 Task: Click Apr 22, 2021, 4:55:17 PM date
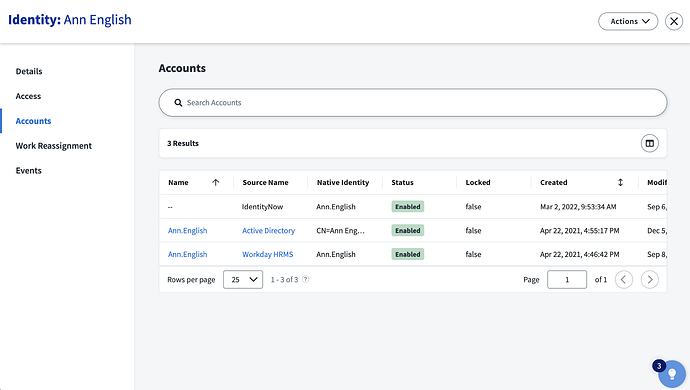click(x=580, y=231)
